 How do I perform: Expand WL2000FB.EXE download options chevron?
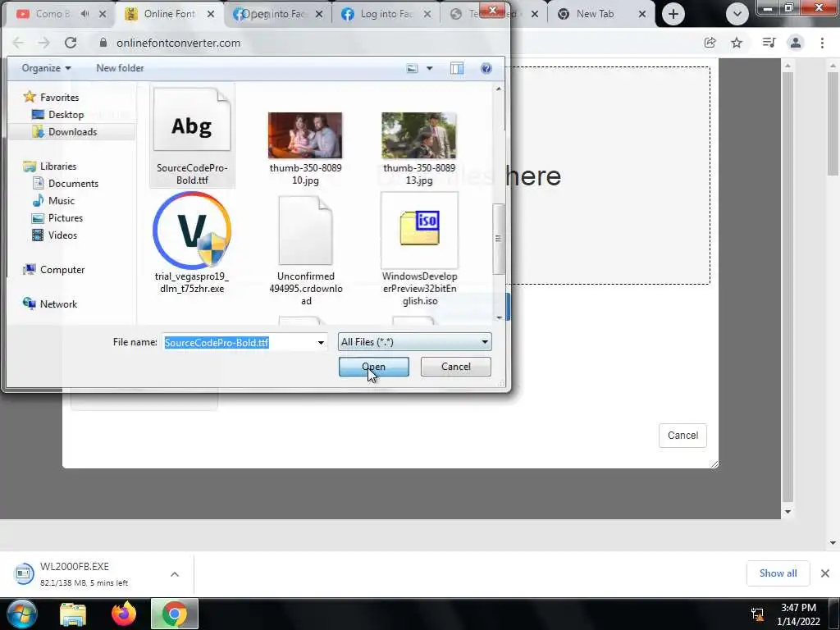click(x=175, y=573)
